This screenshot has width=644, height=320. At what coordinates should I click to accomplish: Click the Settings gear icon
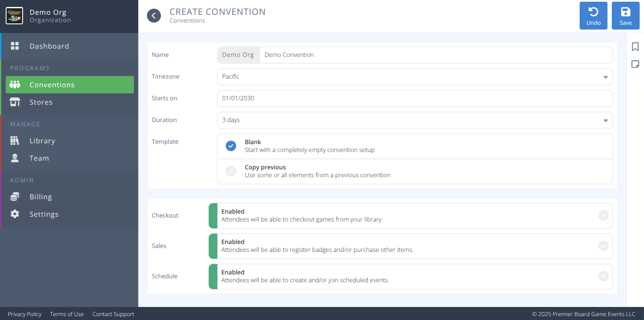tap(15, 214)
